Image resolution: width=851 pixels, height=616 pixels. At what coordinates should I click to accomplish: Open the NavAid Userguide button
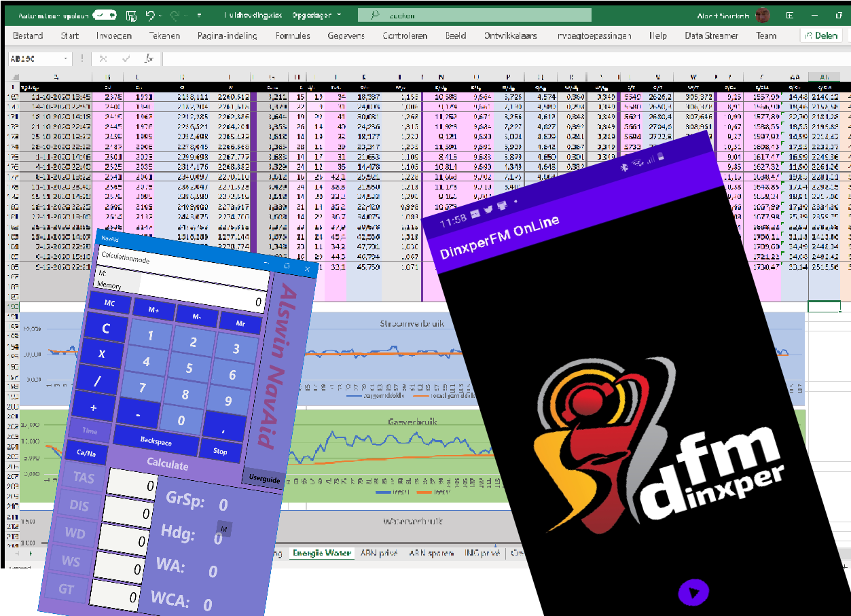(x=264, y=478)
